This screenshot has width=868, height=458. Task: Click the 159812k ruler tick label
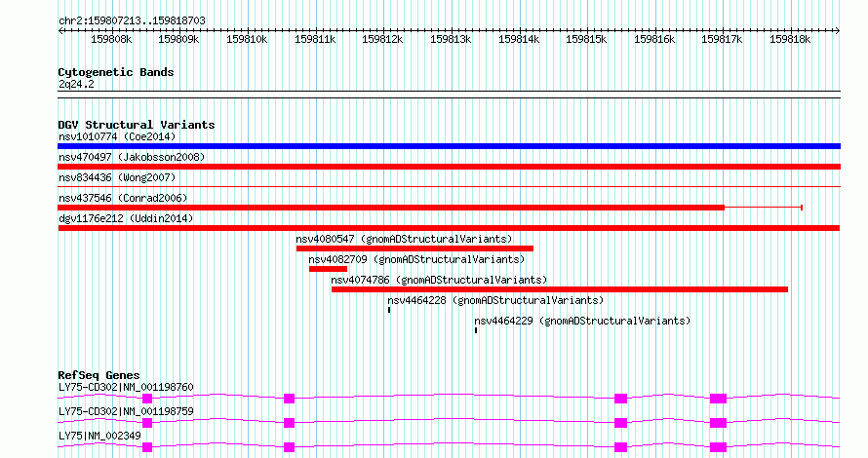click(382, 40)
